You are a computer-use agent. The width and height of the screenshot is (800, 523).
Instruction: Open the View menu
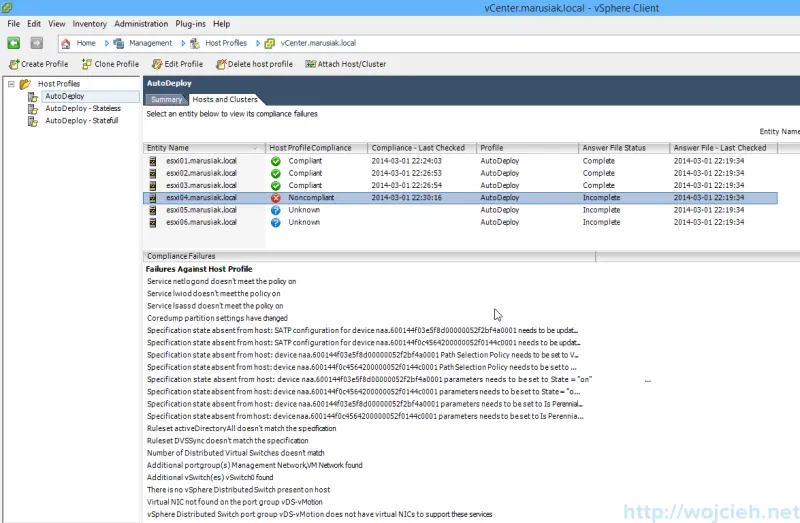57,24
